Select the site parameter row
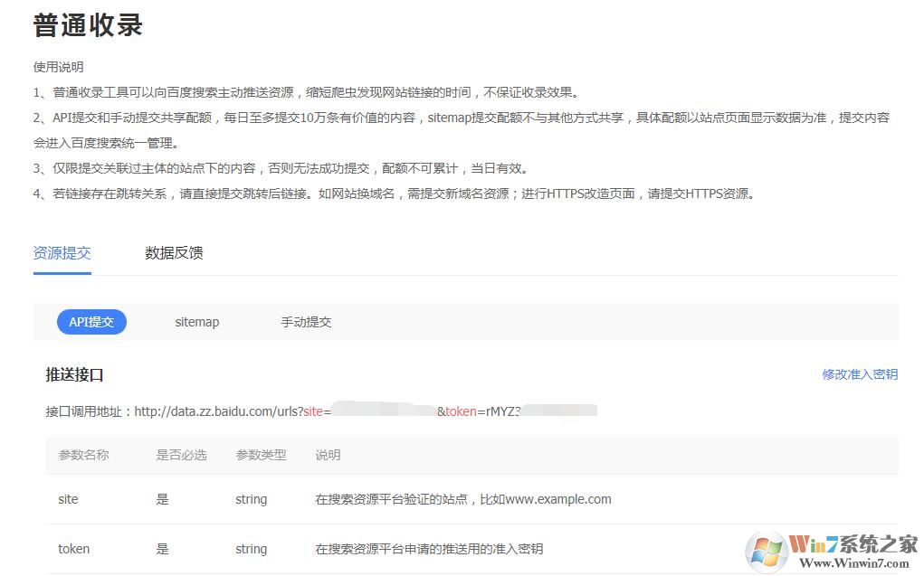 [x=68, y=499]
